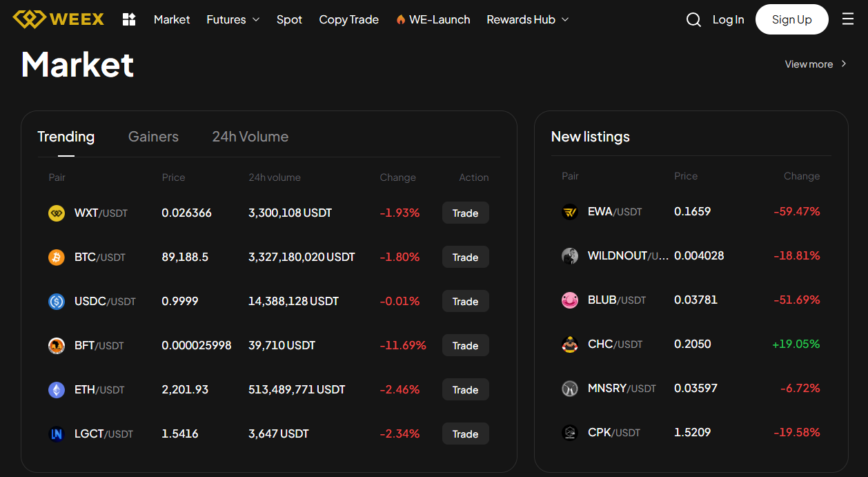This screenshot has width=868, height=477.
Task: Open the hamburger menu at top right
Action: (x=848, y=19)
